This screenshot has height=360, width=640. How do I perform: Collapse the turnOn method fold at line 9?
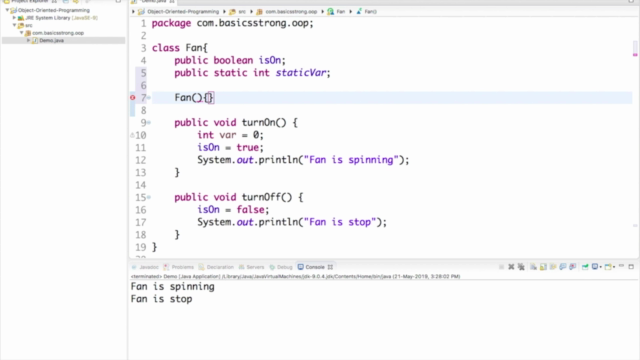[x=149, y=122]
